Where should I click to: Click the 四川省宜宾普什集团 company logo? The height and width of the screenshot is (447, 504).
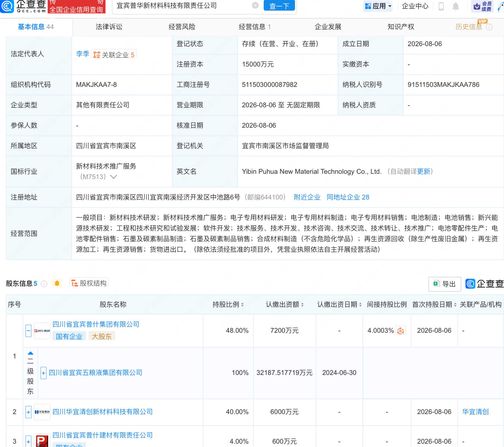pyautogui.click(x=42, y=331)
